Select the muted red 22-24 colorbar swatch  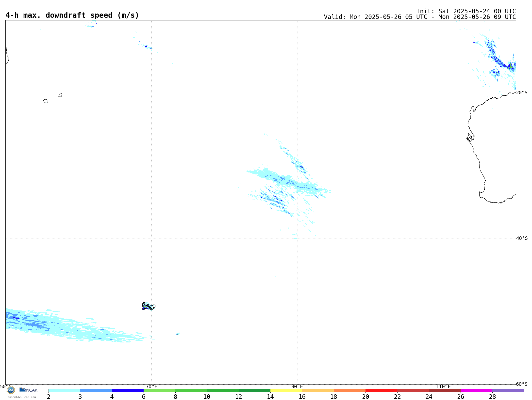pos(413,391)
